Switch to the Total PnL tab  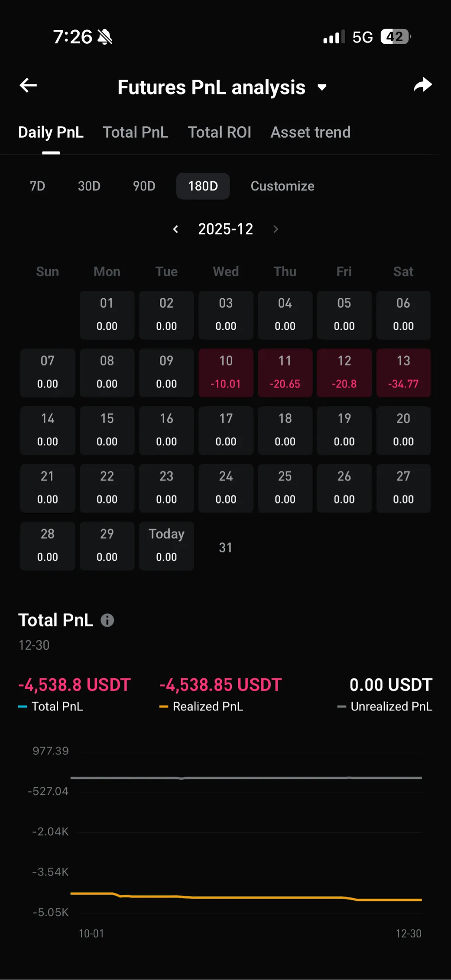(x=135, y=132)
